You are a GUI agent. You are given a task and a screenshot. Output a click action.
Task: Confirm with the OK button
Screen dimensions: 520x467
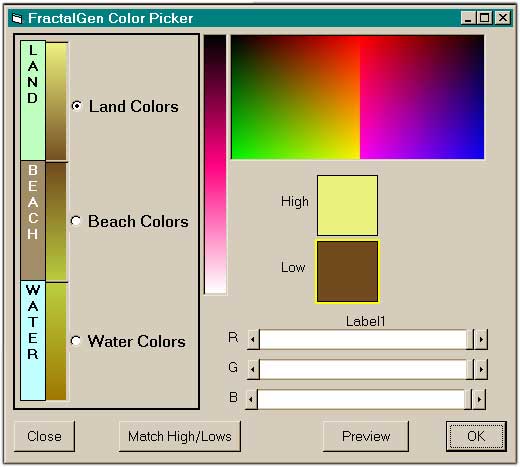point(476,436)
